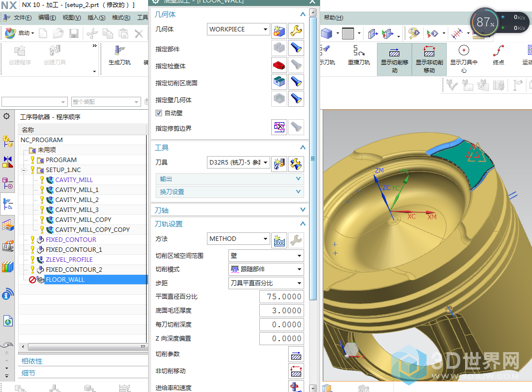
Task: Click the Z 向深度偏置 value field
Action: (282, 338)
